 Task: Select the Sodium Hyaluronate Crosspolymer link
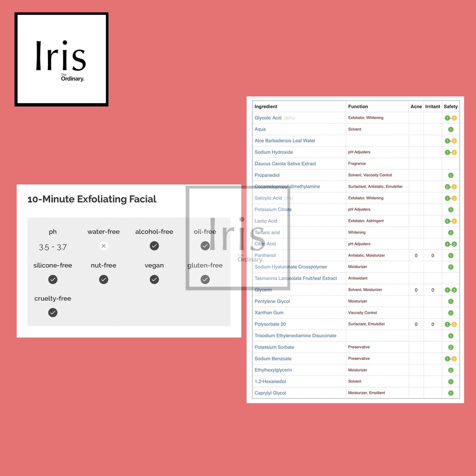tap(291, 267)
